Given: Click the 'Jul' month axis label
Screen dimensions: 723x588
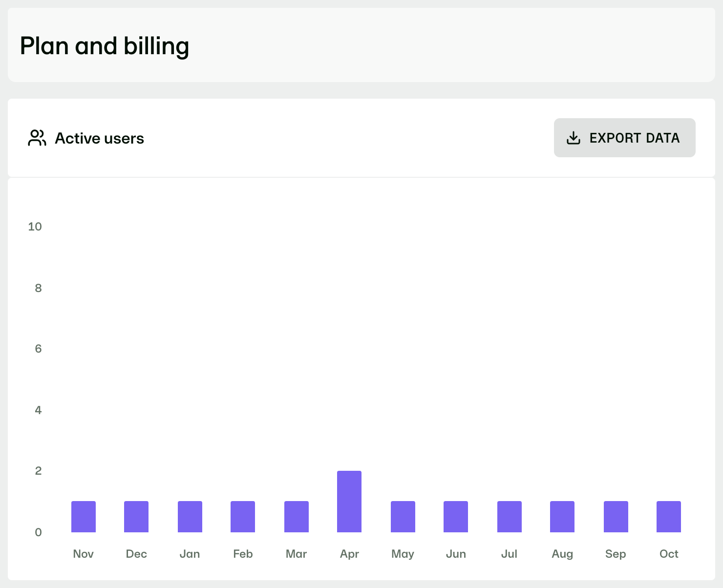Looking at the screenshot, I should click(x=509, y=554).
